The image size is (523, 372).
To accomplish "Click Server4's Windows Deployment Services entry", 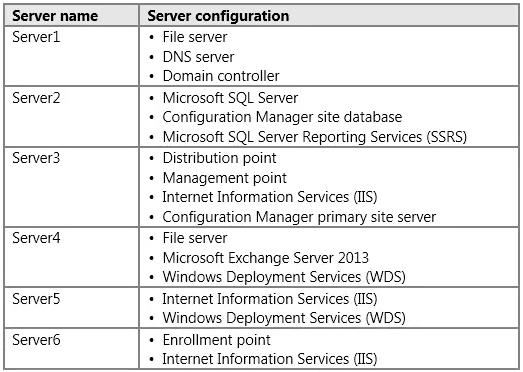I will click(284, 277).
